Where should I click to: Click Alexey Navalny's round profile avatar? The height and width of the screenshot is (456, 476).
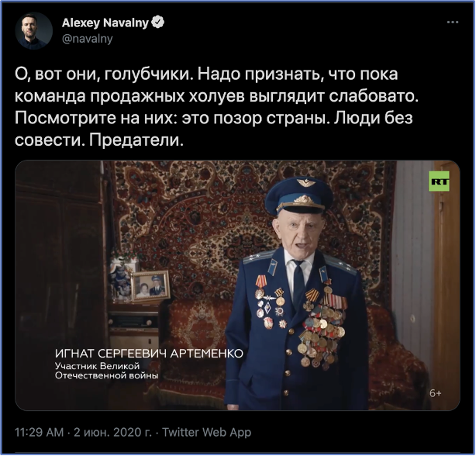(x=34, y=31)
